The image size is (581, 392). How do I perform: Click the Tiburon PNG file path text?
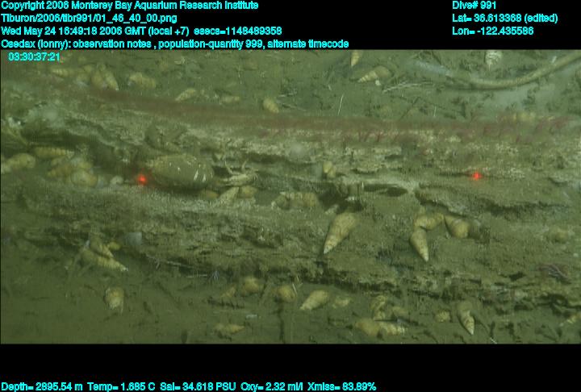tap(89, 18)
